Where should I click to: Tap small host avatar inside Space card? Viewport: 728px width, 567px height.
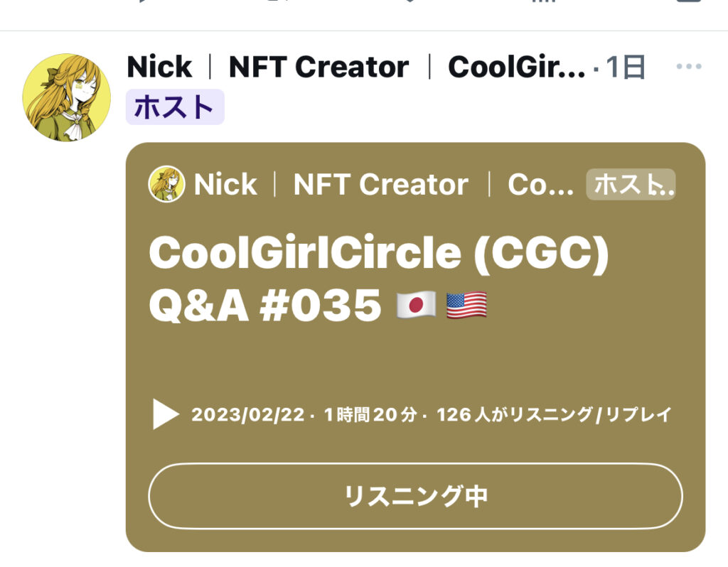coord(166,184)
